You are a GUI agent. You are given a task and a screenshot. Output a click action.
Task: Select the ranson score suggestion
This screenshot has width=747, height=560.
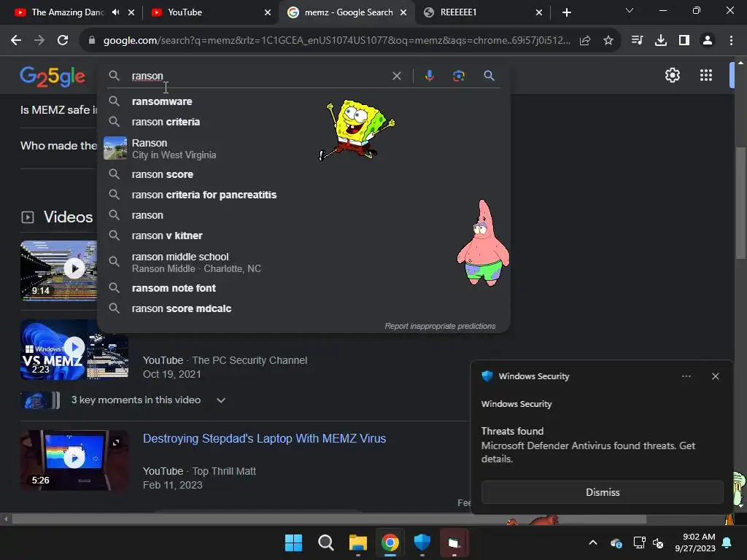[303, 174]
